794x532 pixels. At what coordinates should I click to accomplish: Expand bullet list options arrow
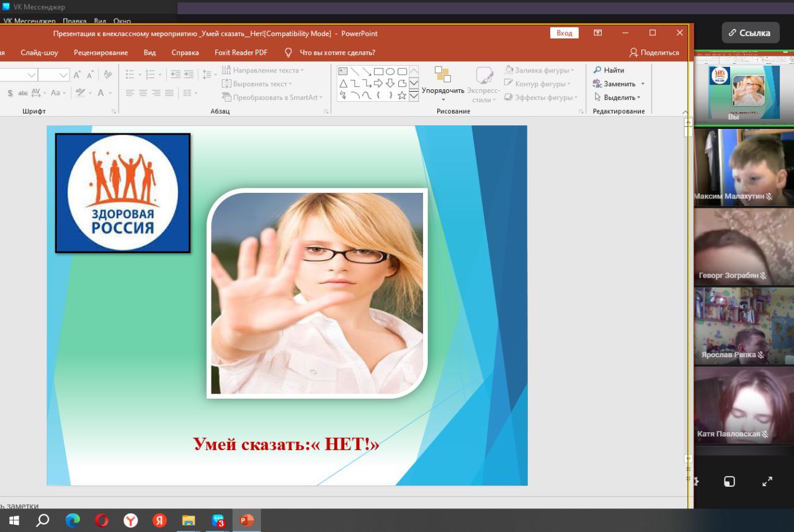click(140, 75)
